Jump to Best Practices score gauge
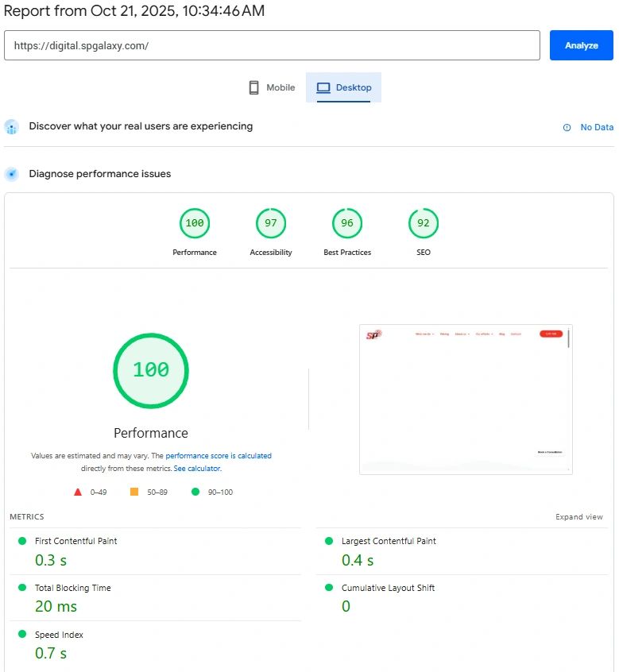The height and width of the screenshot is (672, 619). [x=347, y=223]
